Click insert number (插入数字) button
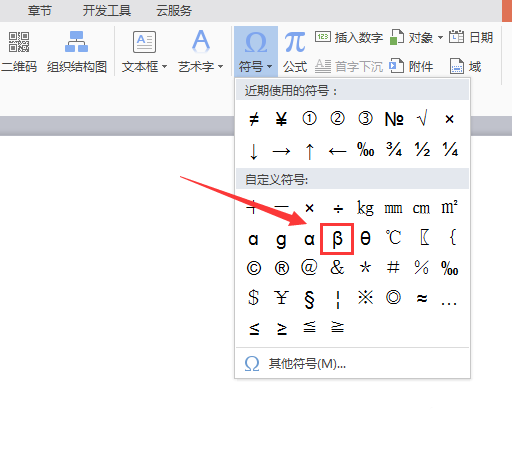This screenshot has width=512, height=462. coord(349,37)
